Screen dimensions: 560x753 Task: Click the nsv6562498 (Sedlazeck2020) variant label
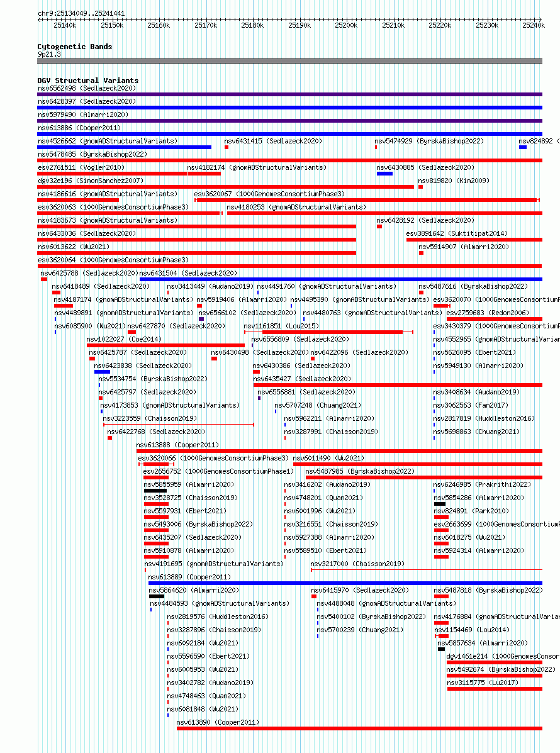click(87, 88)
